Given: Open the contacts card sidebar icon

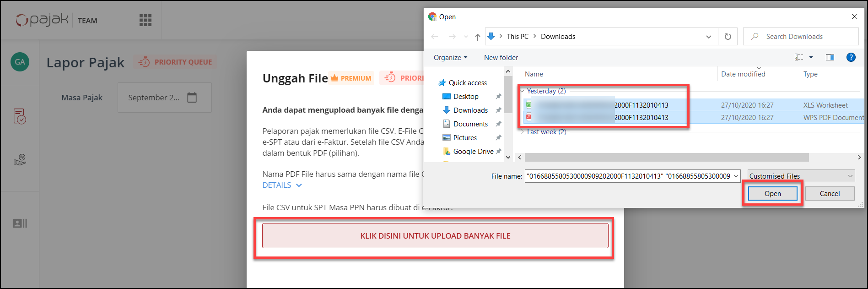Looking at the screenshot, I should [20, 224].
